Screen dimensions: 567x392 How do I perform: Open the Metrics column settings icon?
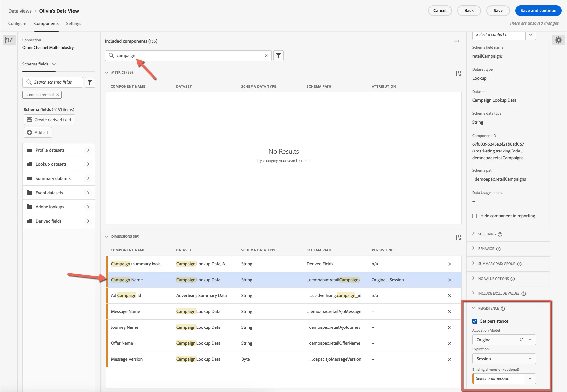click(458, 73)
